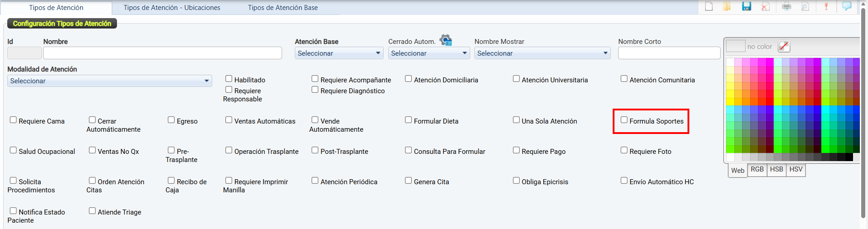Open print preview magnifier page icon

tap(805, 6)
